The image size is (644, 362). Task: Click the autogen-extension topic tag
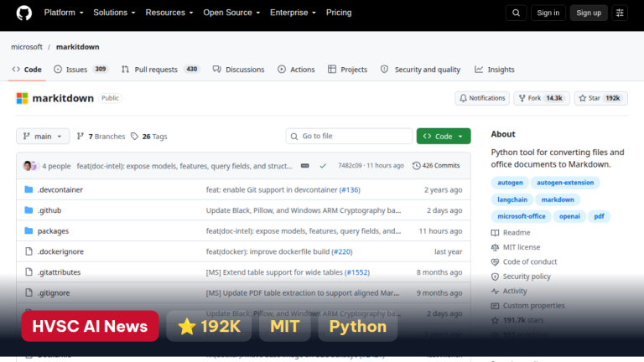coord(565,183)
